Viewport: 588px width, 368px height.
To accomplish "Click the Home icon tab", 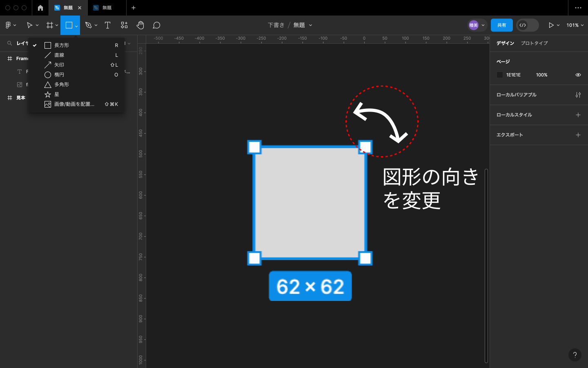I will click(40, 8).
